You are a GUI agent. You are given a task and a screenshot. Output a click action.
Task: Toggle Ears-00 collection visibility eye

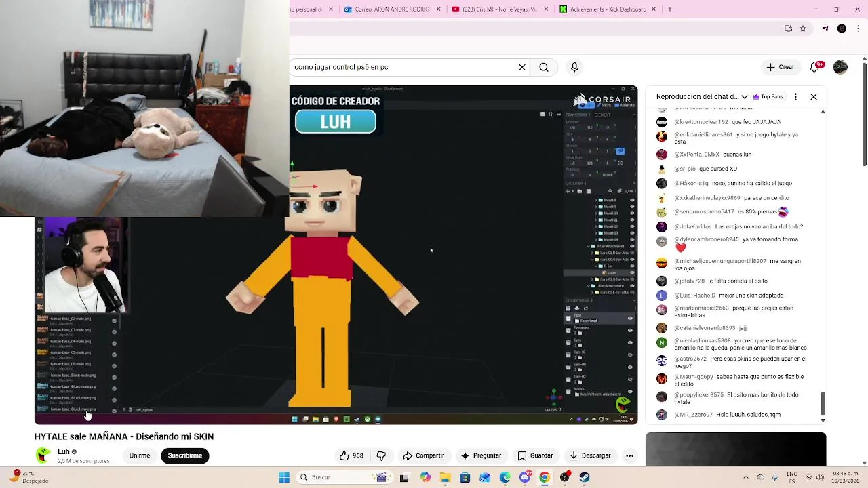click(630, 367)
